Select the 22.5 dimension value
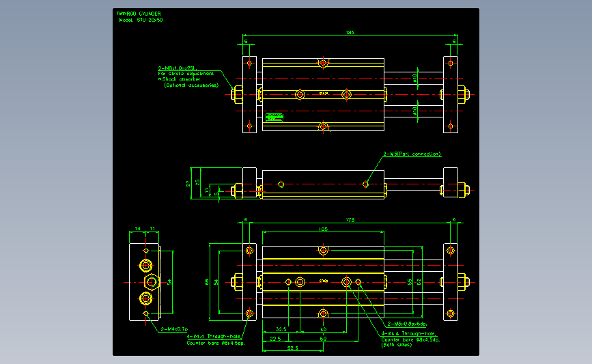The height and width of the screenshot is (364, 592). pos(275,339)
